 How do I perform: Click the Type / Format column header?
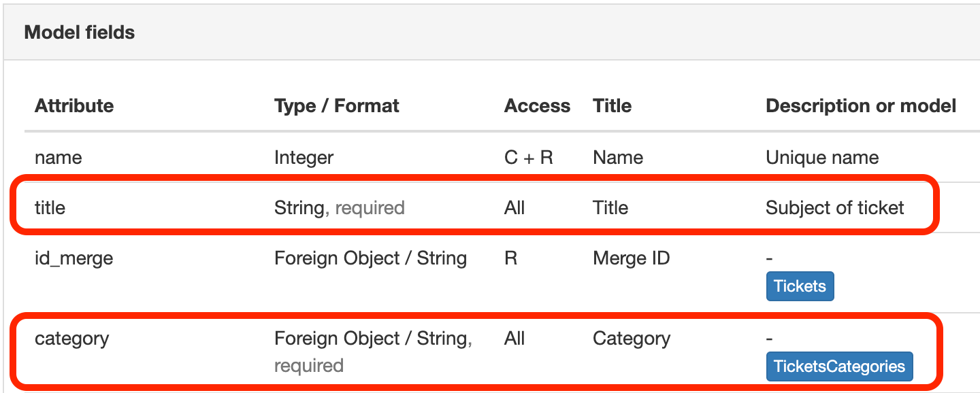coord(336,106)
